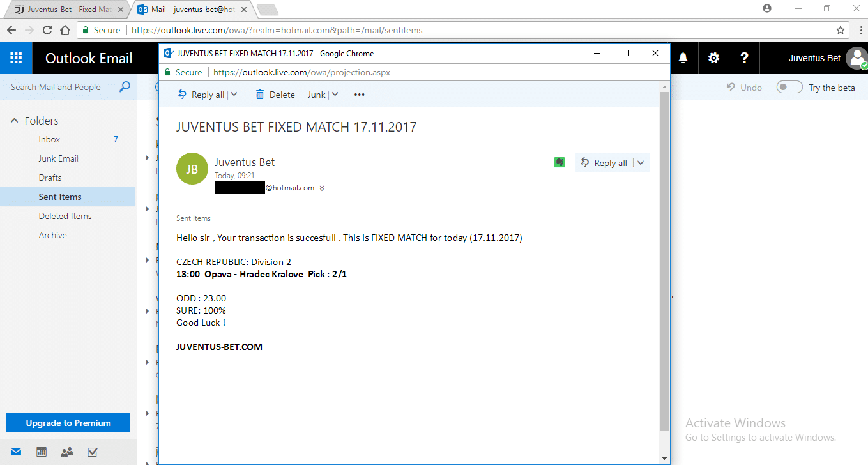This screenshot has height=465, width=868.
Task: Open Tasks module icon
Action: click(x=93, y=452)
